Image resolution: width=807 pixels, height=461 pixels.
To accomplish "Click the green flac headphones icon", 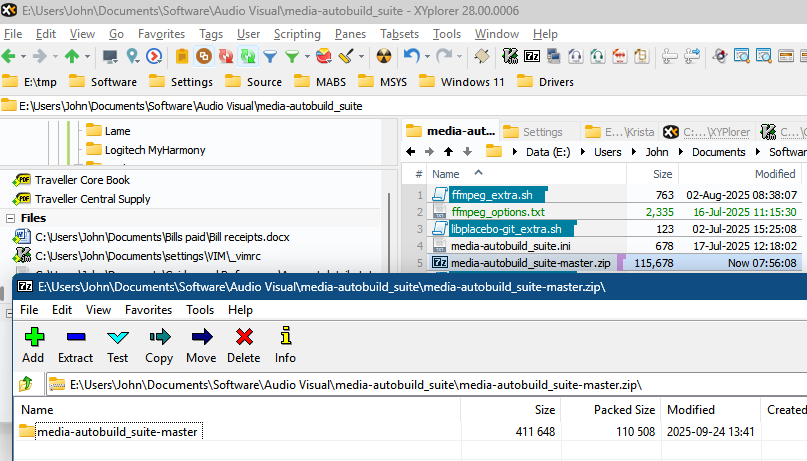I will click(x=598, y=56).
